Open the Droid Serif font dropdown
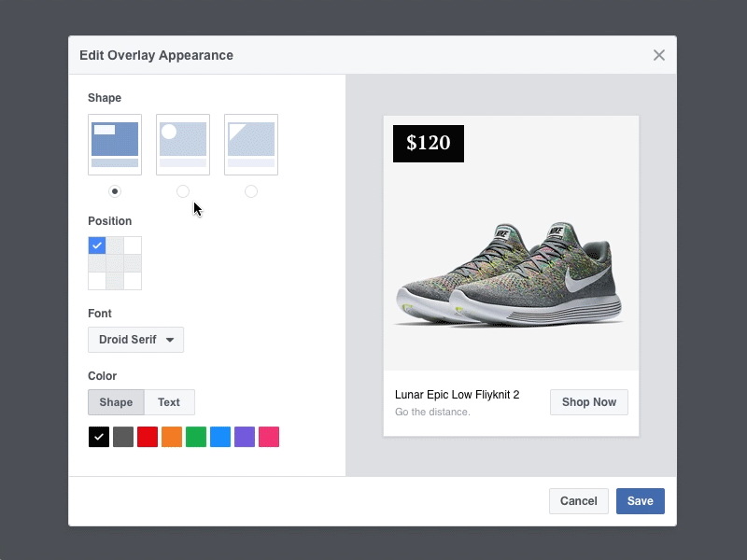The image size is (747, 560). click(x=135, y=340)
